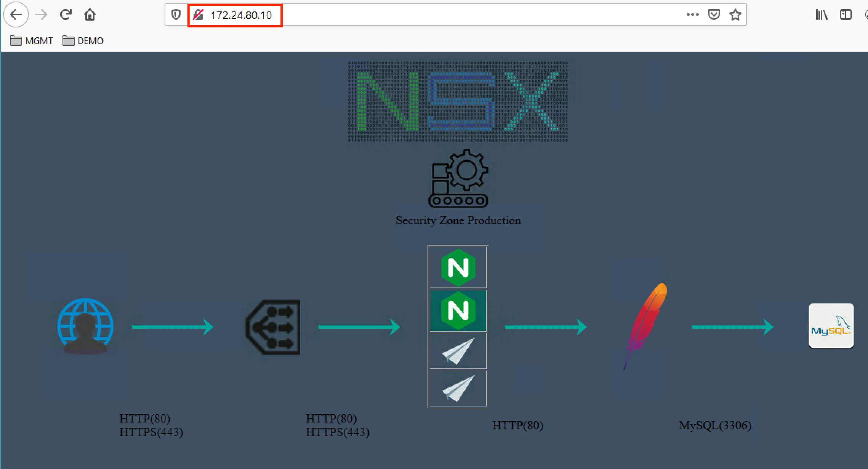Image resolution: width=868 pixels, height=469 pixels.
Task: Show insecure connection padlock info
Action: point(198,15)
